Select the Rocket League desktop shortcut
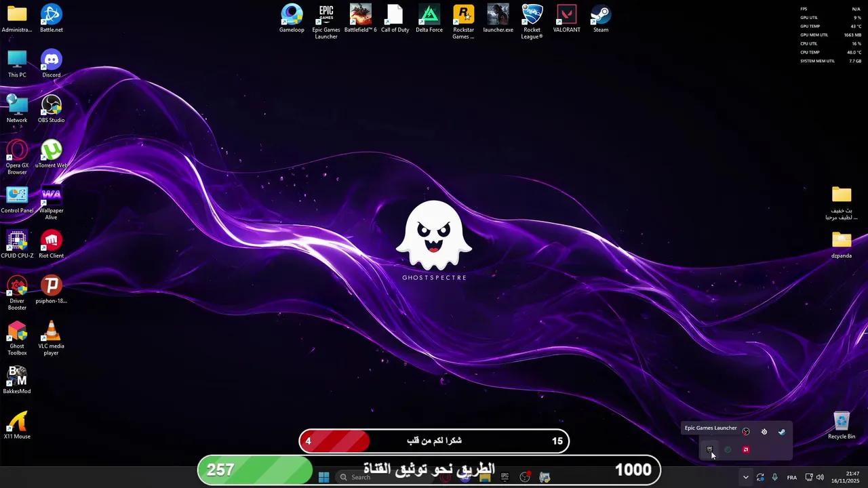The height and width of the screenshot is (488, 868). click(x=532, y=22)
